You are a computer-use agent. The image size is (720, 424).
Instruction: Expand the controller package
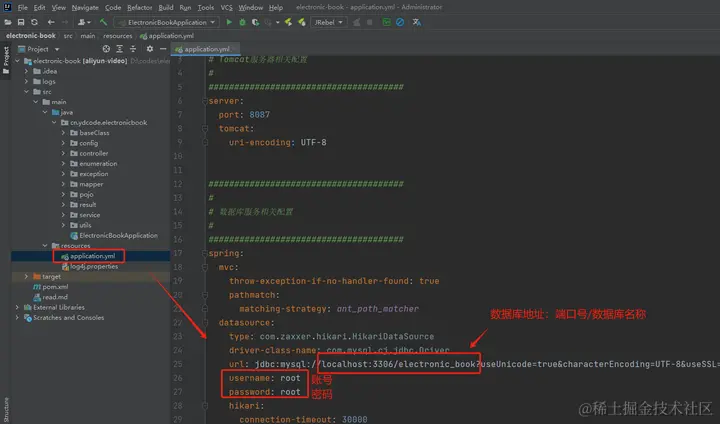pos(63,153)
